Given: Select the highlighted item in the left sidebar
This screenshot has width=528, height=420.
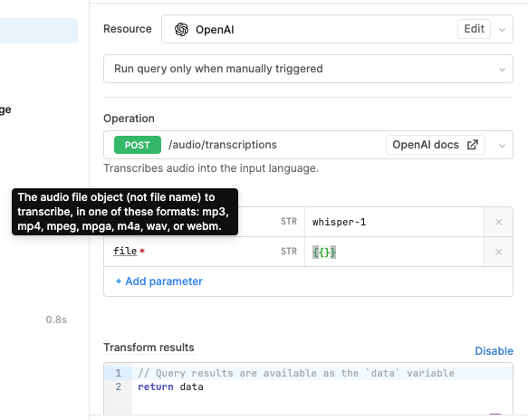Looking at the screenshot, I should pyautogui.click(x=39, y=31).
